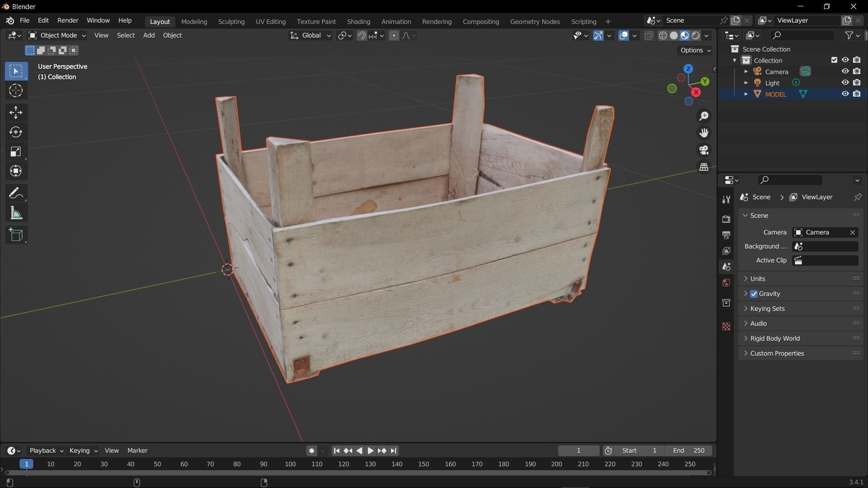The image size is (868, 488).
Task: Open the Collection properties tab
Action: tap(726, 303)
